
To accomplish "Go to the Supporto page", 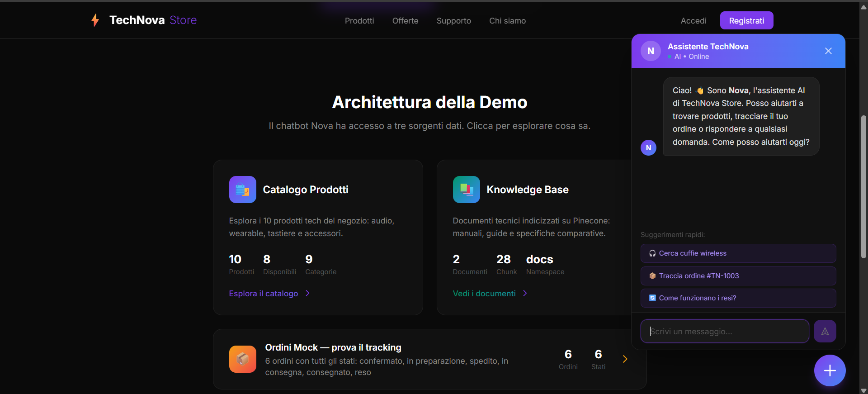I will pyautogui.click(x=453, y=21).
